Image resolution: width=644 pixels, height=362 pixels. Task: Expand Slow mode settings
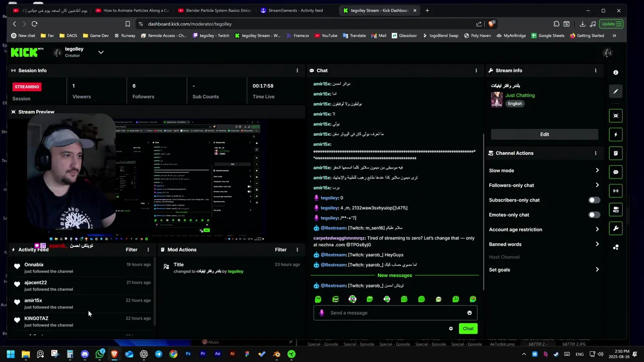coord(597,170)
